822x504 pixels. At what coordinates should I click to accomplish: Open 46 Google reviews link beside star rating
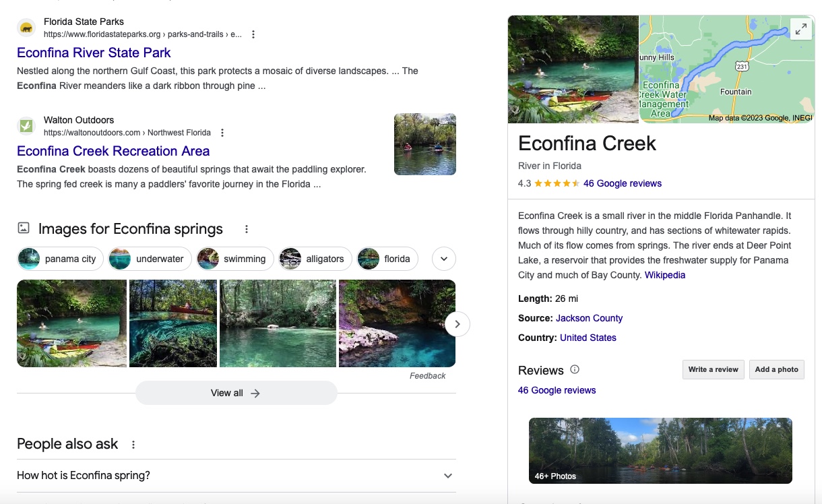[623, 183]
